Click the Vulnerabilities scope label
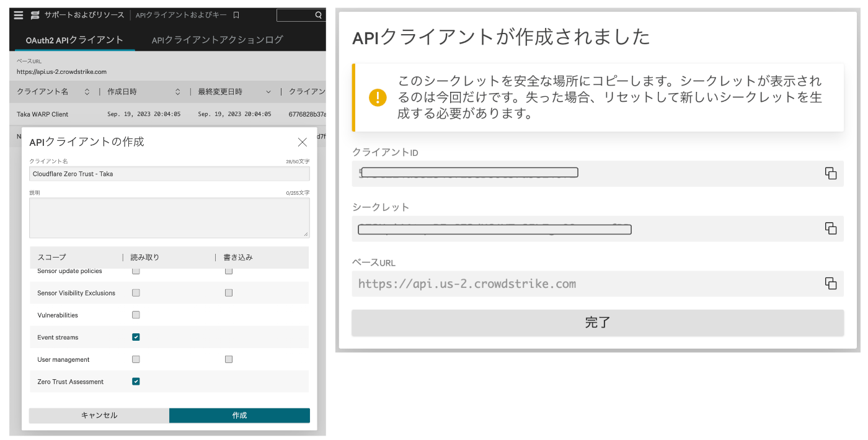868x440 pixels. tap(58, 315)
